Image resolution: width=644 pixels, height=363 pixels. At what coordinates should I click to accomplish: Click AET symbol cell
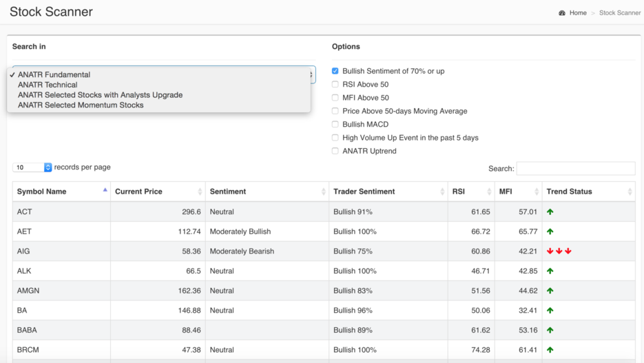pyautogui.click(x=61, y=231)
